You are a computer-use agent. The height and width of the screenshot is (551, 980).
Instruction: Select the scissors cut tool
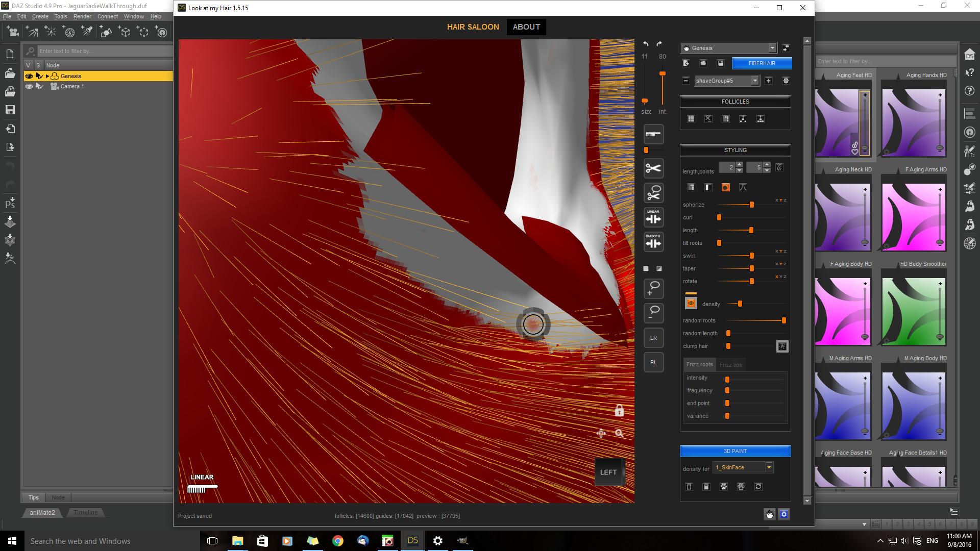click(653, 168)
